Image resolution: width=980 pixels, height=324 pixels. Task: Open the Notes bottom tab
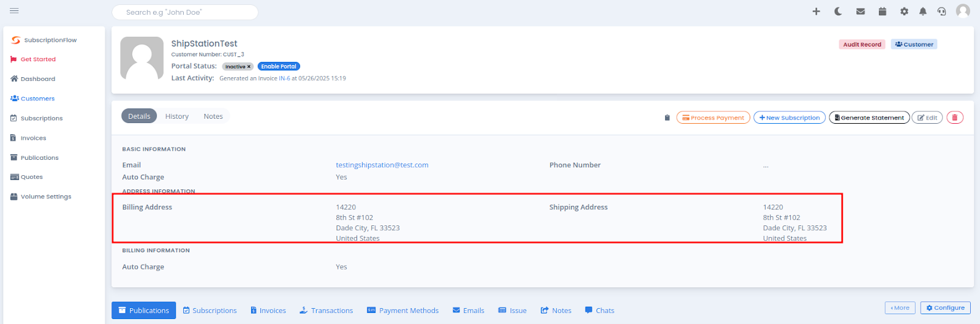556,311
